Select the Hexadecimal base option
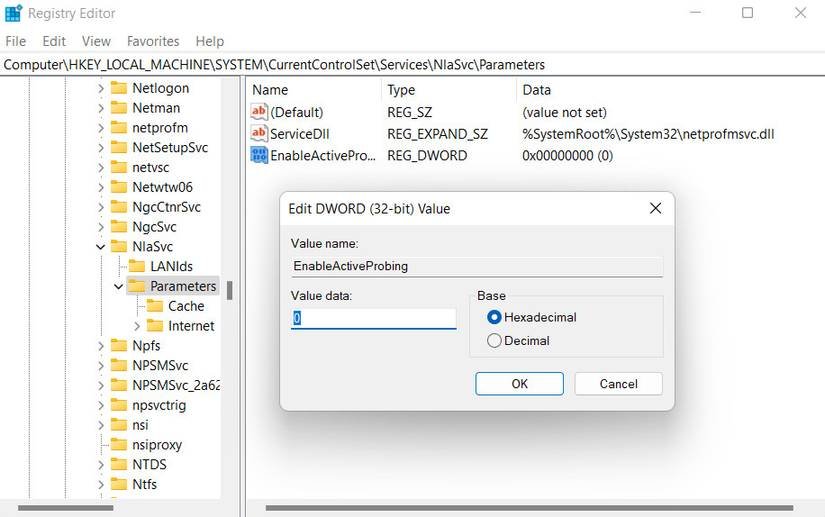The width and height of the screenshot is (825, 517). pos(494,317)
